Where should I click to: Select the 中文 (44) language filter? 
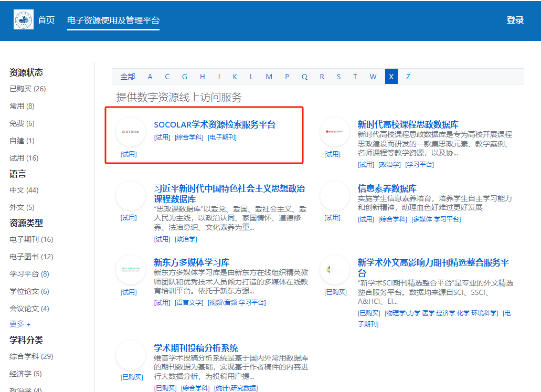tap(24, 190)
